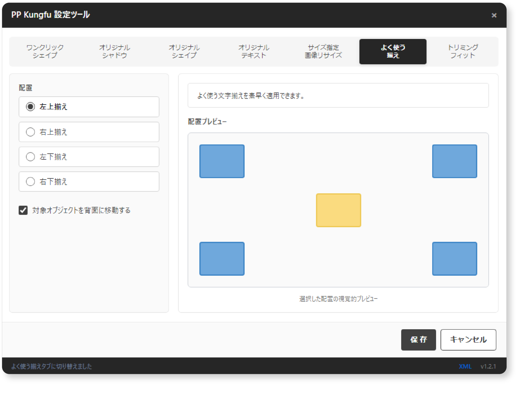Select 左上揃え radio option
The height and width of the screenshot is (397, 532).
coord(31,107)
